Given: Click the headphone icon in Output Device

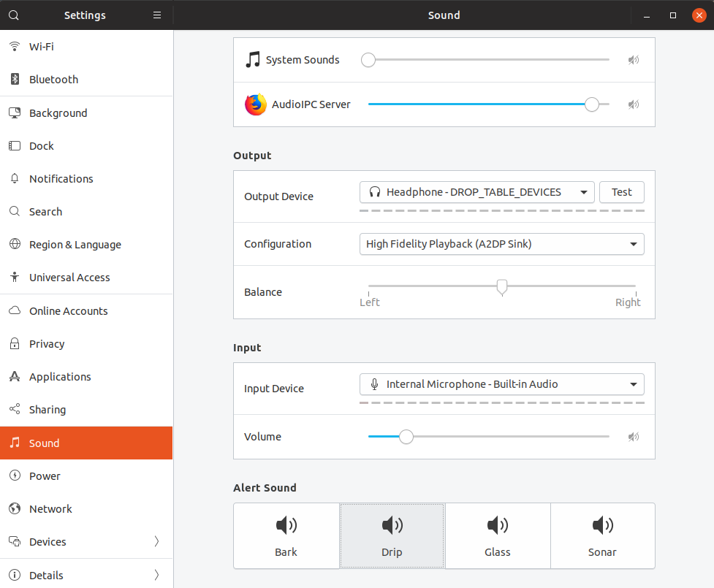Looking at the screenshot, I should pyautogui.click(x=375, y=192).
